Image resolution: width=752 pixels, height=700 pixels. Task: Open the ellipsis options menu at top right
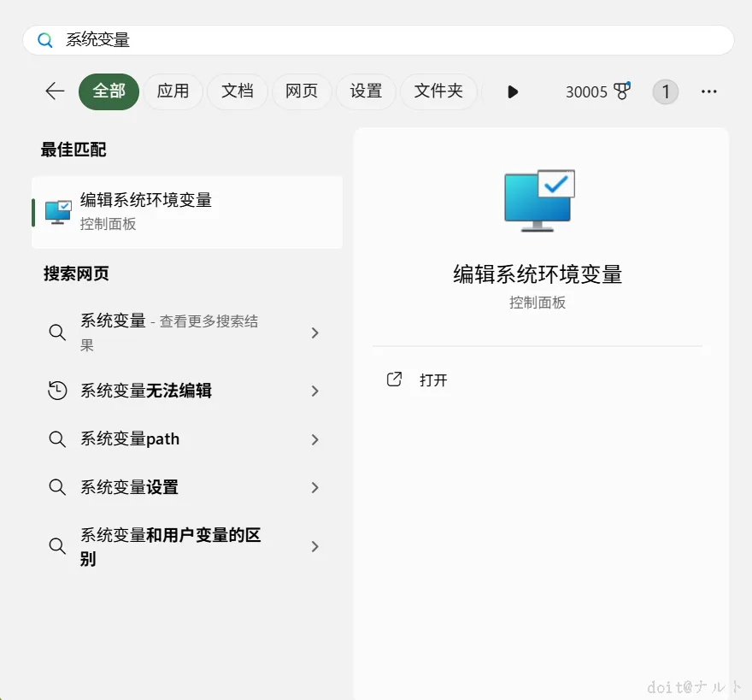(708, 91)
